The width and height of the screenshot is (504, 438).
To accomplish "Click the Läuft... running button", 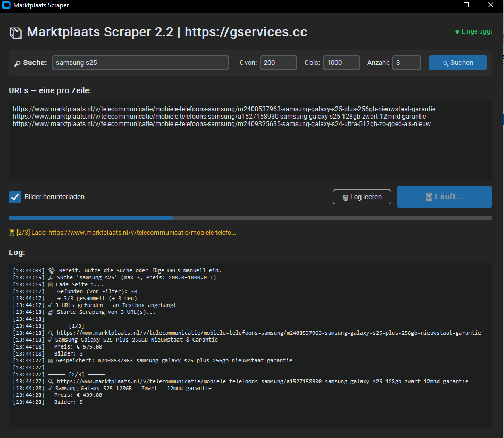I will tap(444, 196).
